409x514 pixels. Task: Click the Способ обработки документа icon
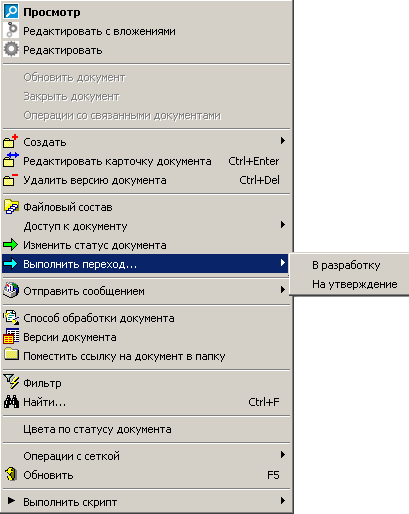tap(11, 317)
